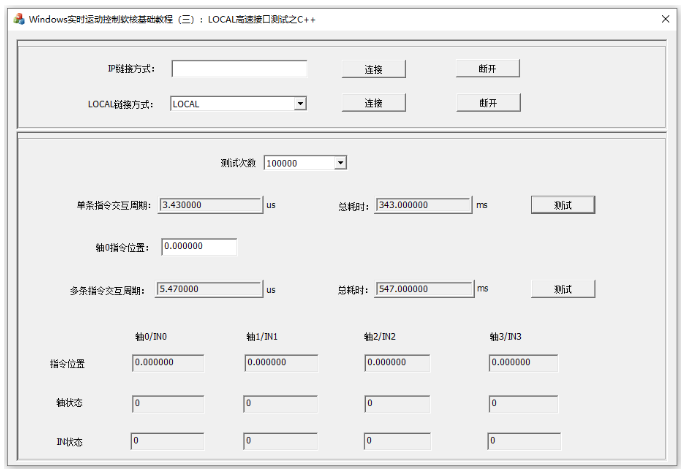
Task: Click 指令位置 field under 轴3/IN3
Action: [523, 363]
